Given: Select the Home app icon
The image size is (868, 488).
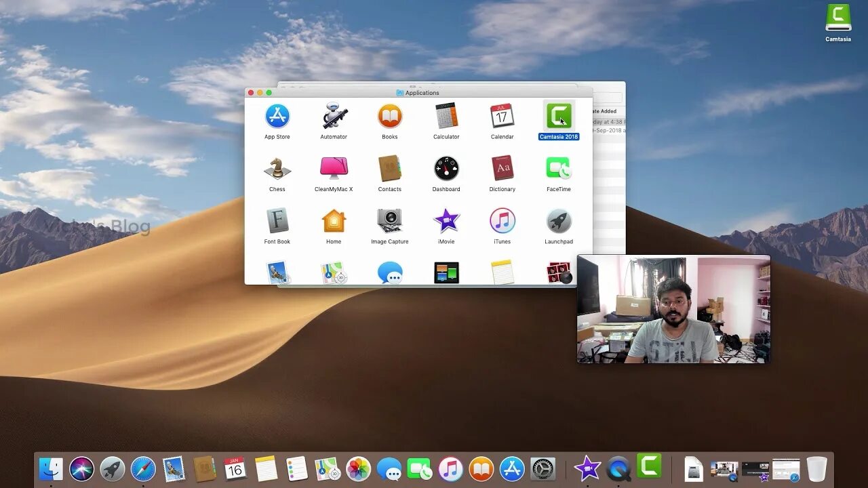Looking at the screenshot, I should pyautogui.click(x=334, y=221).
